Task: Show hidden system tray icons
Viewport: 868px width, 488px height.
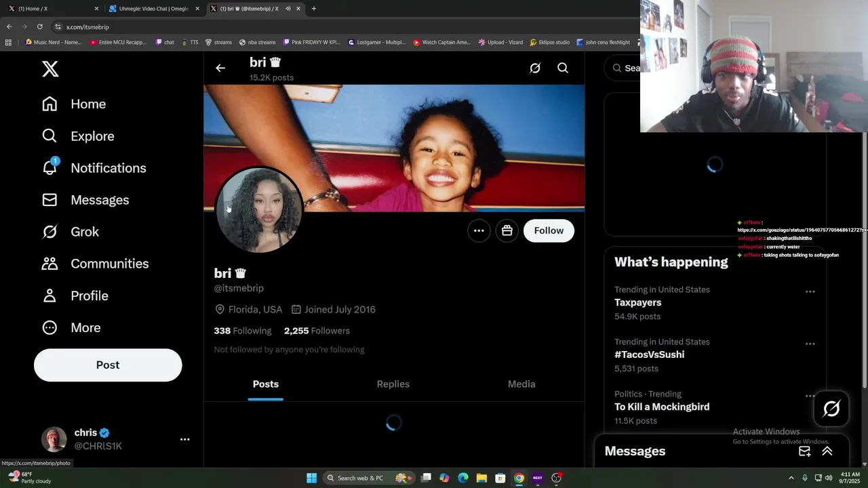Action: point(791,478)
